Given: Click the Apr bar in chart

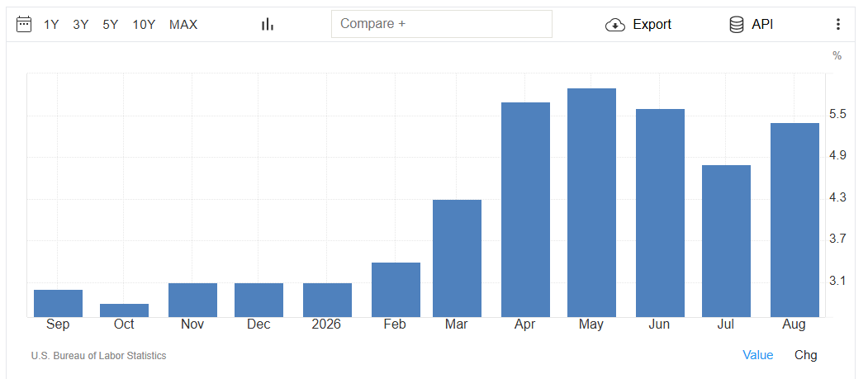Looking at the screenshot, I should pos(525,210).
